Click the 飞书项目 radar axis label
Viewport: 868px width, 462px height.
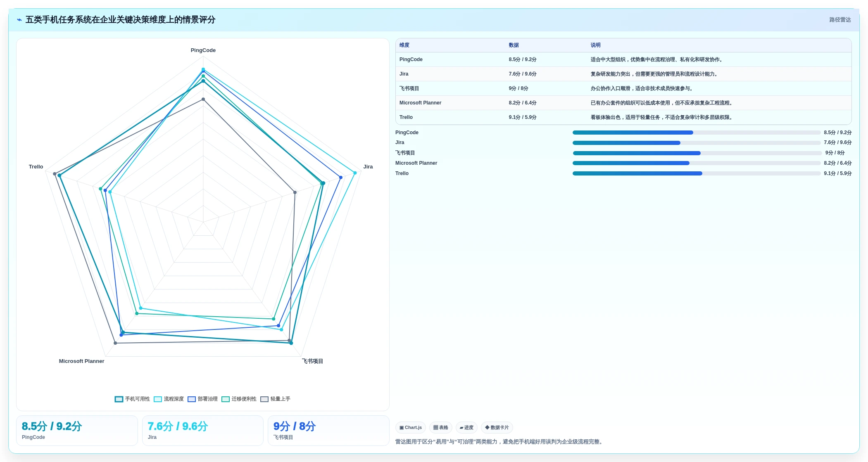pyautogui.click(x=312, y=361)
